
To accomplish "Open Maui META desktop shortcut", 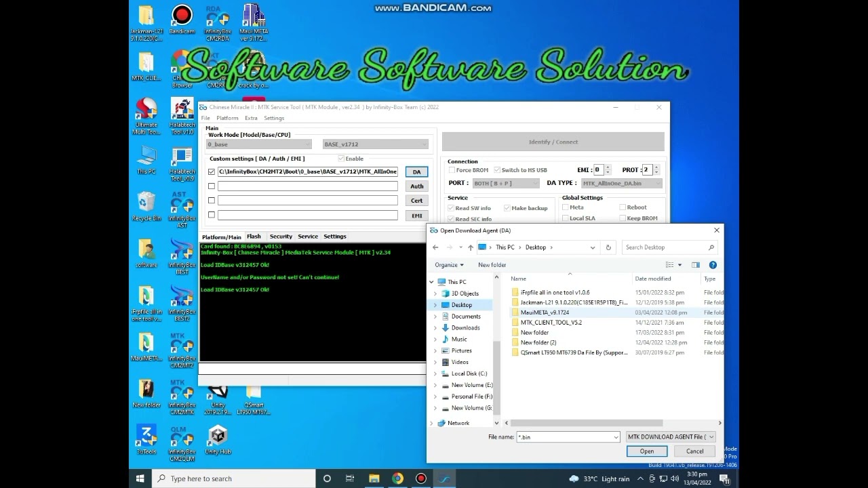I will click(x=254, y=24).
